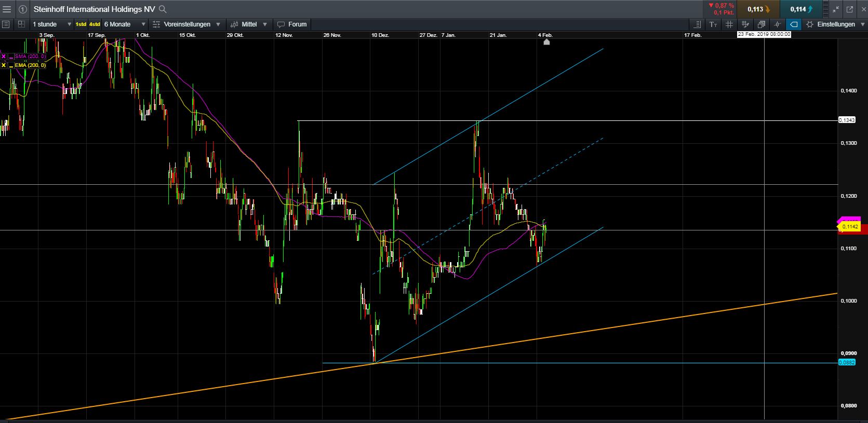Click the 0,1400 price axis label
868x423 pixels.
[849, 91]
